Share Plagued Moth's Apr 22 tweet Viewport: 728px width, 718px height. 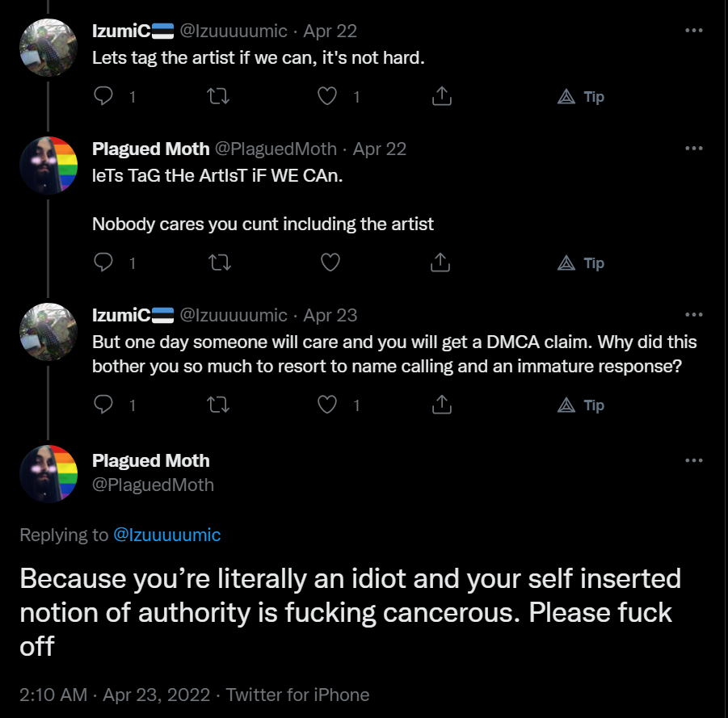tap(440, 262)
